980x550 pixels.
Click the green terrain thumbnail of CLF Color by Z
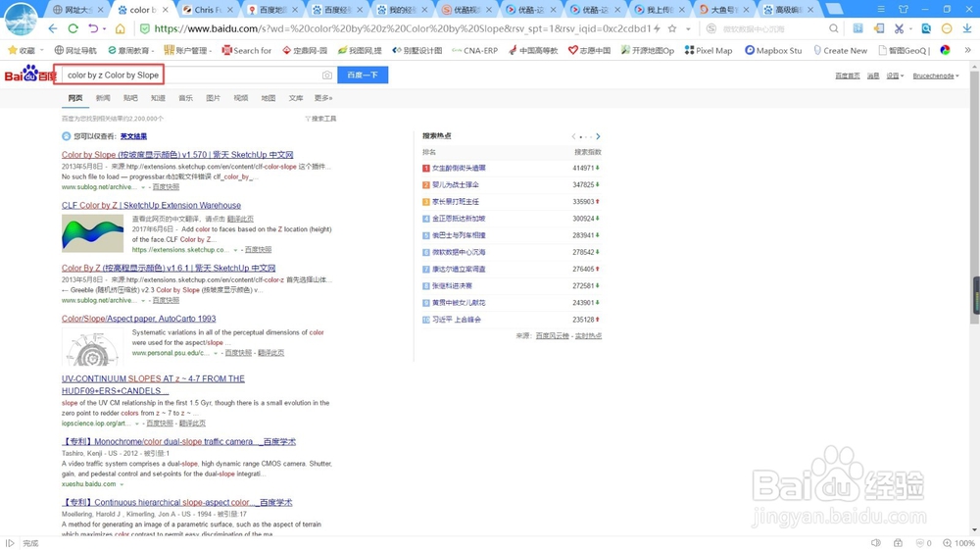click(92, 233)
